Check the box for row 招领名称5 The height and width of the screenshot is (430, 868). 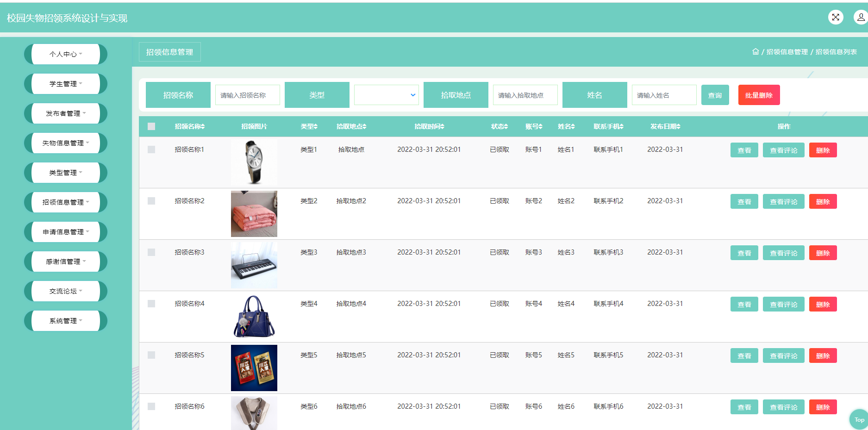[x=151, y=355]
